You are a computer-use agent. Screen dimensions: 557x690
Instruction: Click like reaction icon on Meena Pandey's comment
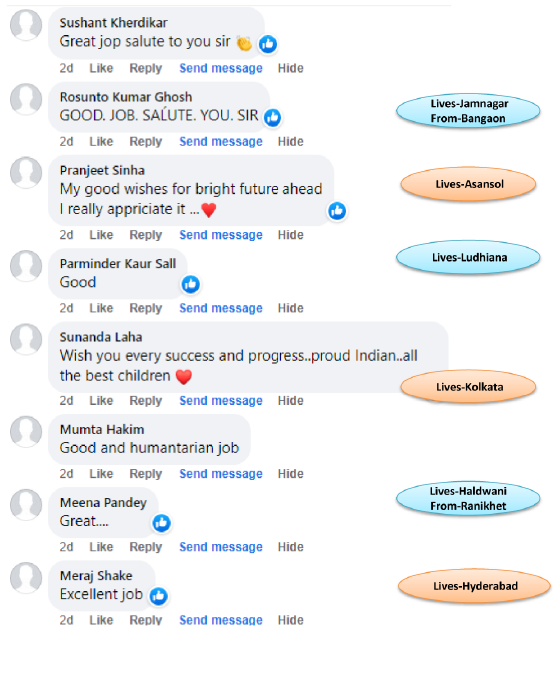[x=161, y=523]
